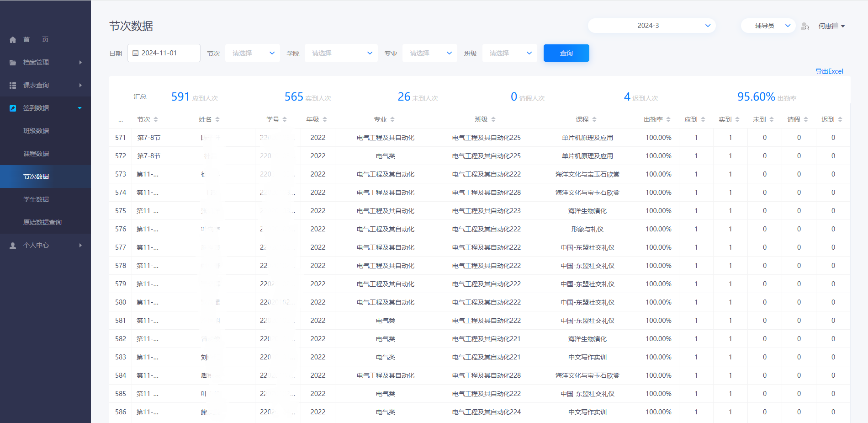Image resolution: width=868 pixels, height=423 pixels.
Task: Click the date input showing 2024-11-01
Action: (164, 53)
